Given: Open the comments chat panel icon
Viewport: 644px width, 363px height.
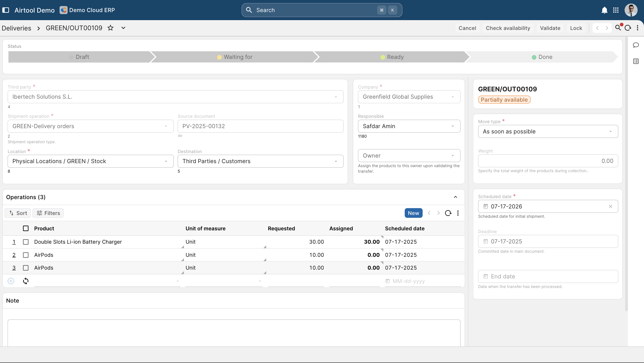Looking at the screenshot, I should point(636,45).
